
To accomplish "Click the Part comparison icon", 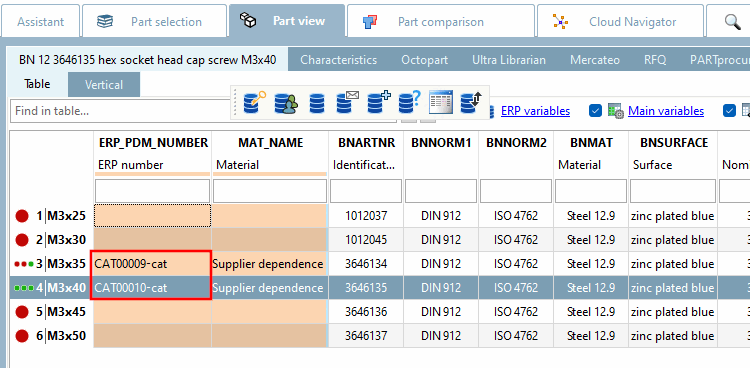I will coord(370,22).
